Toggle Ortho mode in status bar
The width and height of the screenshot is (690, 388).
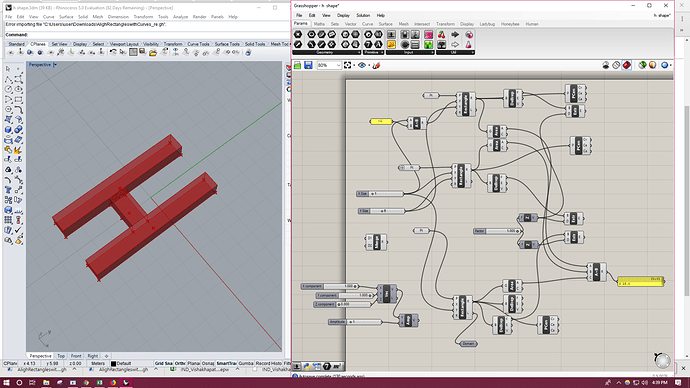coord(180,363)
